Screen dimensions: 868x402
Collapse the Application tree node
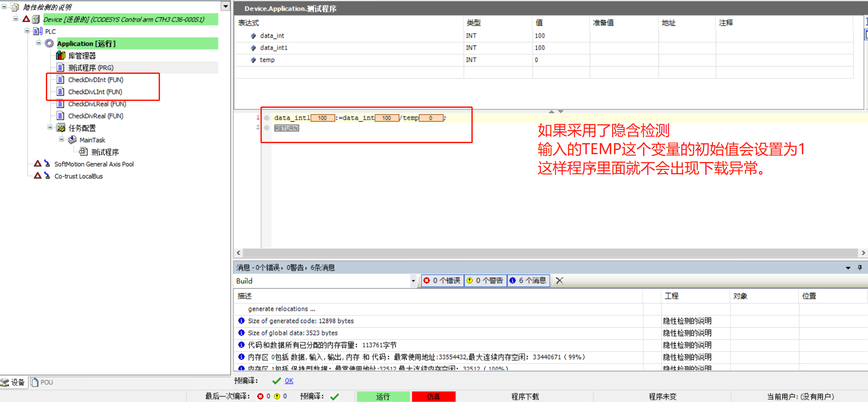[x=39, y=43]
